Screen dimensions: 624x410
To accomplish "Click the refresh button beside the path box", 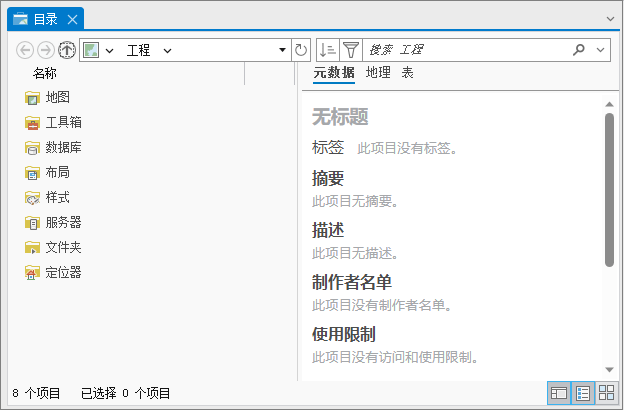I will coord(301,50).
